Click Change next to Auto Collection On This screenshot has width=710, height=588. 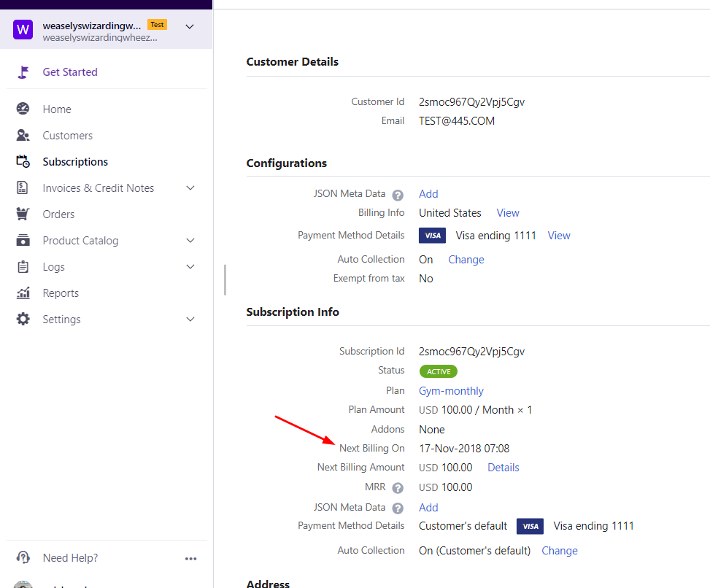[x=466, y=260]
